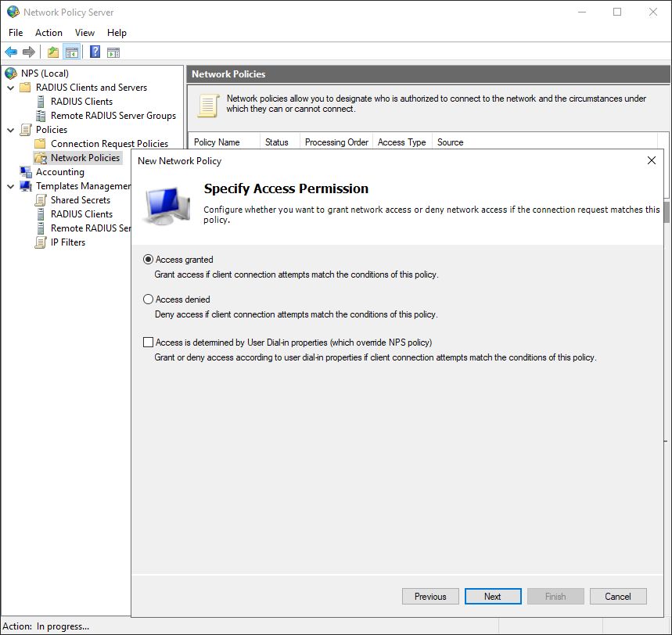The width and height of the screenshot is (672, 635).
Task: Open the Help menu
Action: pos(117,33)
